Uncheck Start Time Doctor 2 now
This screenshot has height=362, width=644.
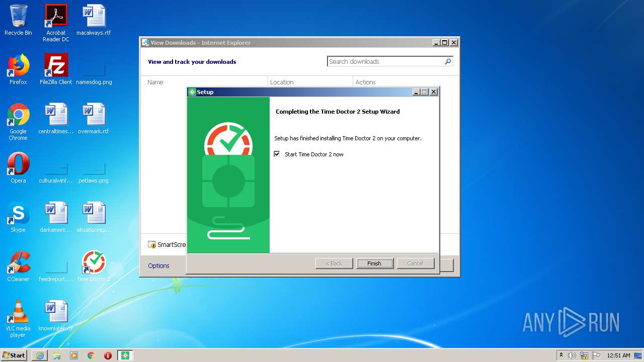(277, 154)
